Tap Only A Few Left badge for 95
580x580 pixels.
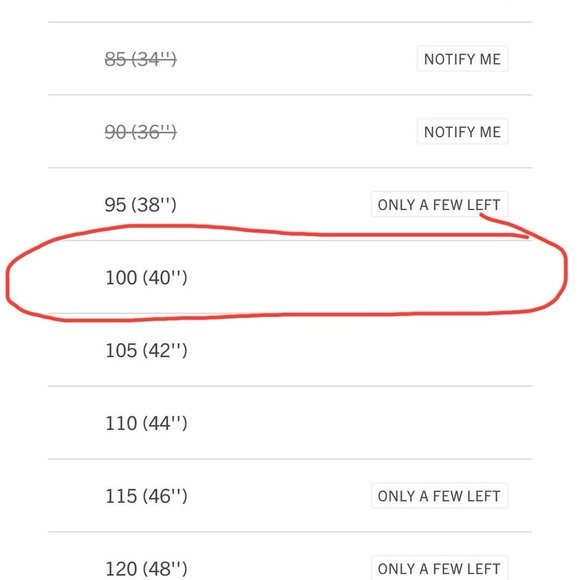pyautogui.click(x=439, y=204)
